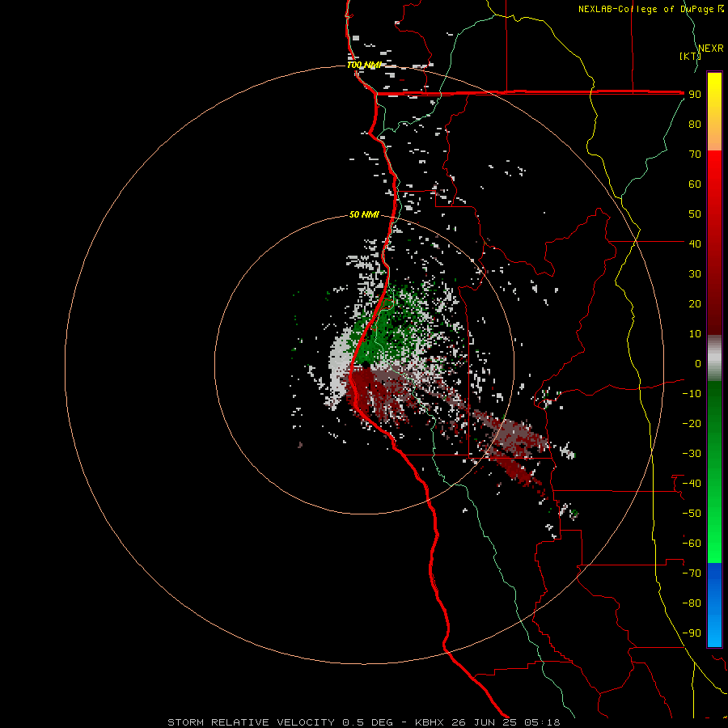The width and height of the screenshot is (728, 728).
Task: Click the -50 value on velocity scale
Action: (692, 514)
